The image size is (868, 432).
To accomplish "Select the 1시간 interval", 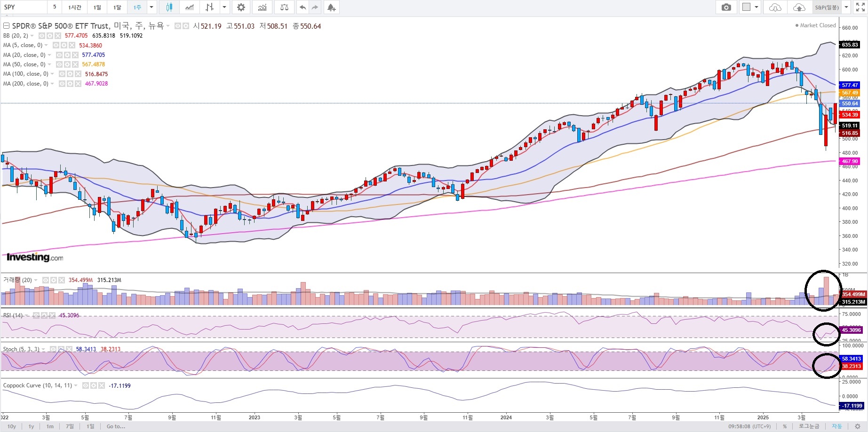I will coord(74,7).
